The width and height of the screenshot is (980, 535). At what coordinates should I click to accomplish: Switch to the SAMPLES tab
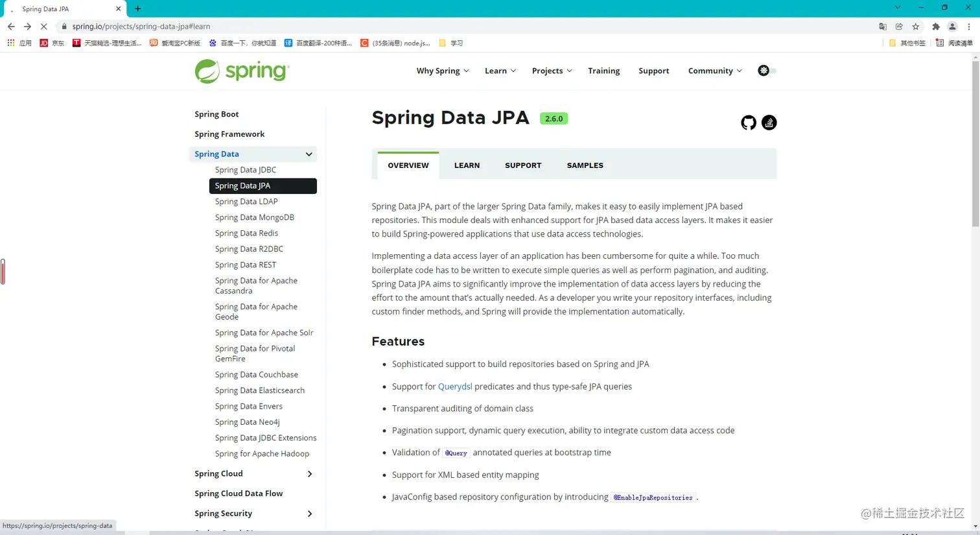pyautogui.click(x=585, y=165)
